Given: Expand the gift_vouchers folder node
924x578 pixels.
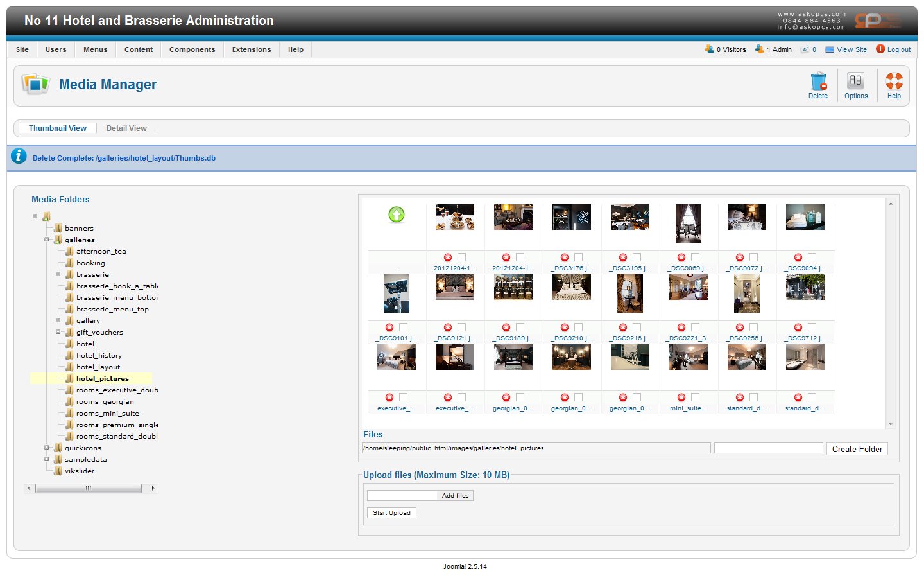Looking at the screenshot, I should pos(58,332).
